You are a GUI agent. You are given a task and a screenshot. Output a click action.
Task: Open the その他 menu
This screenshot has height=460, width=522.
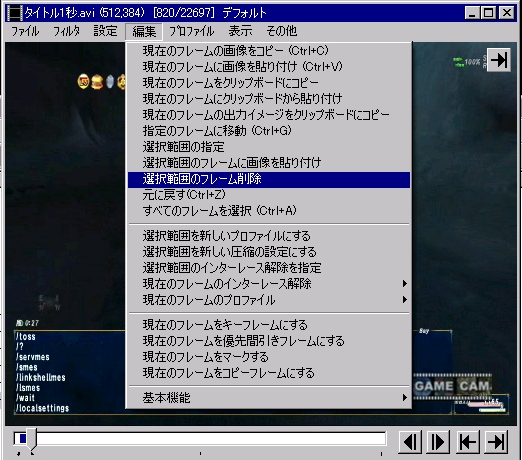[x=281, y=31]
